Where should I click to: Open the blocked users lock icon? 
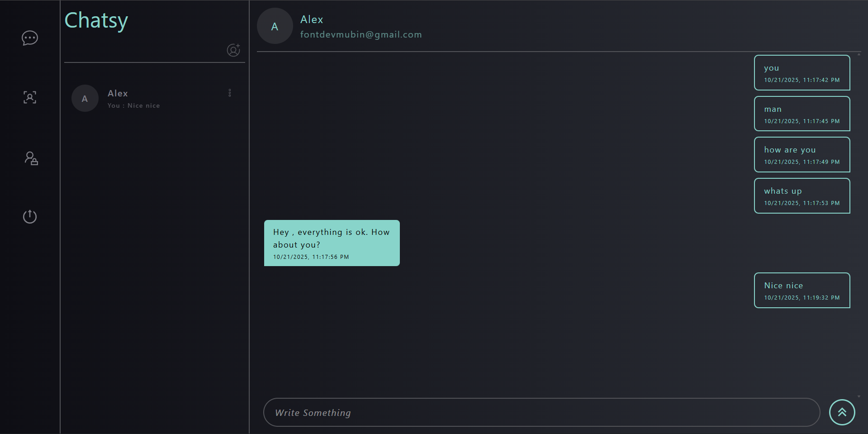pyautogui.click(x=31, y=158)
